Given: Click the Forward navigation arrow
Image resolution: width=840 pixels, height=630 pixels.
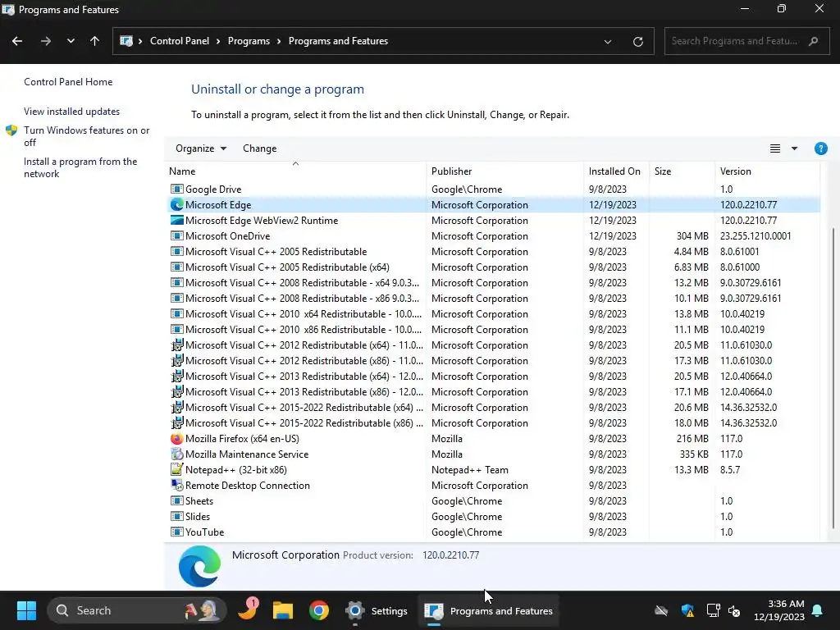Looking at the screenshot, I should (x=46, y=41).
